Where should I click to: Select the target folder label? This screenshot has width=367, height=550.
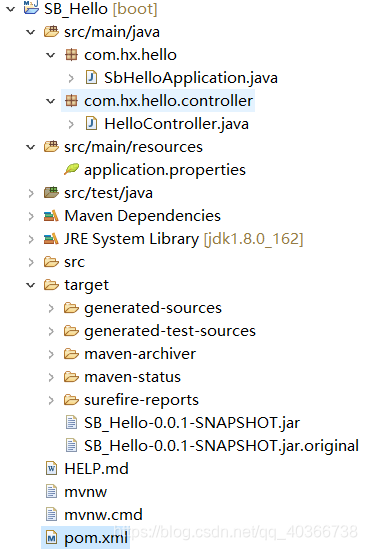click(87, 286)
